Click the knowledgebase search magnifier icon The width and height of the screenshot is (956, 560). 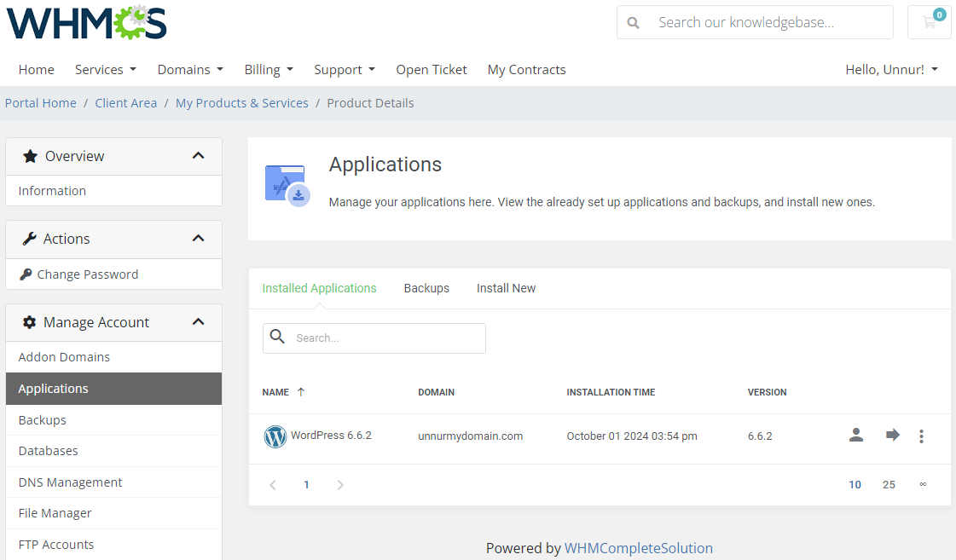point(634,22)
